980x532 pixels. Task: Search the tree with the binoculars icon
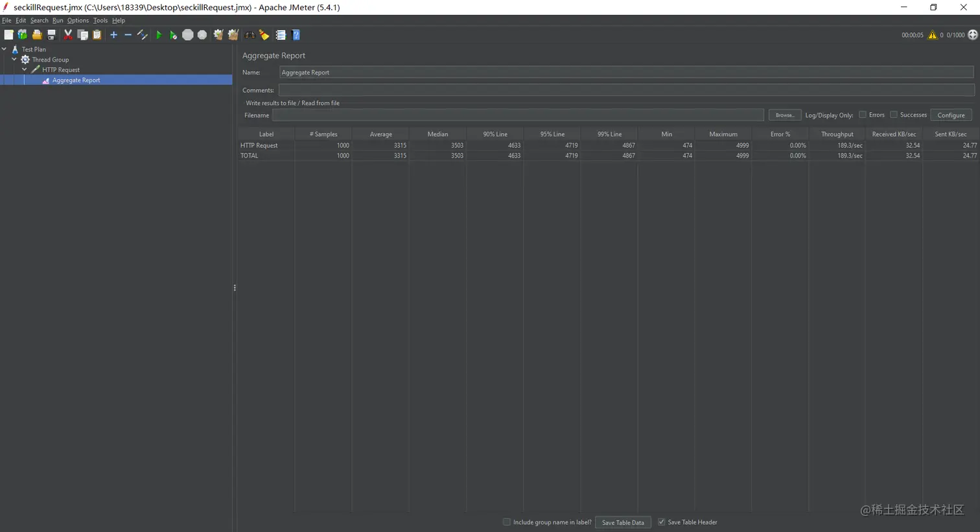[x=250, y=35]
